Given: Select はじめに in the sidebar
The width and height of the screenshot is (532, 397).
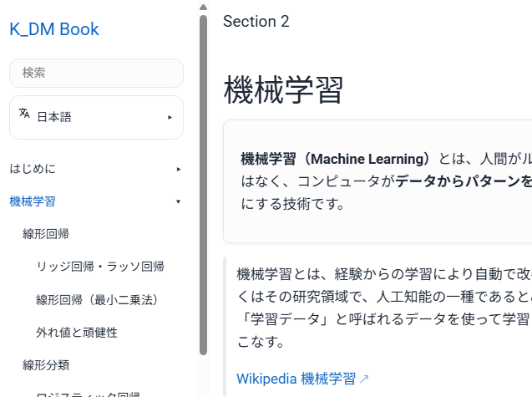Looking at the screenshot, I should pos(33,169).
